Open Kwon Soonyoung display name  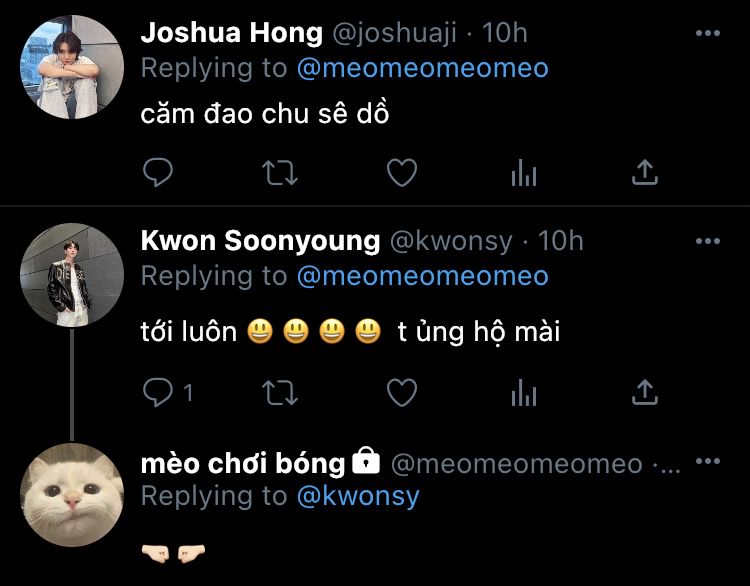tap(260, 241)
